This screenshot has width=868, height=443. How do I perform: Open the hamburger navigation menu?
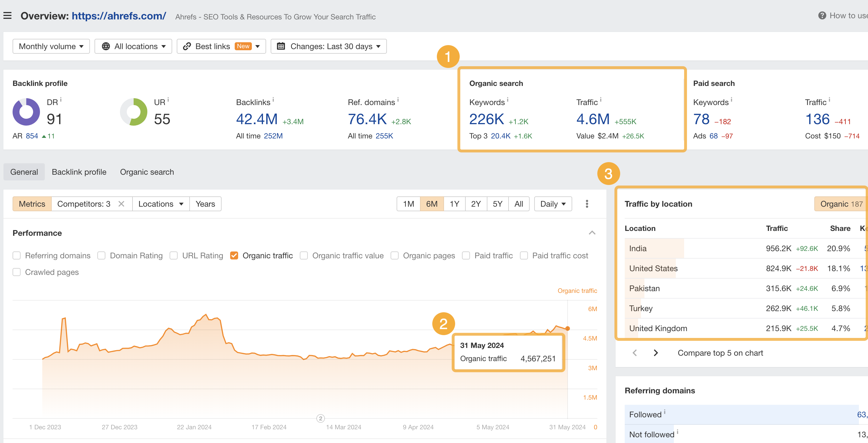coord(7,15)
